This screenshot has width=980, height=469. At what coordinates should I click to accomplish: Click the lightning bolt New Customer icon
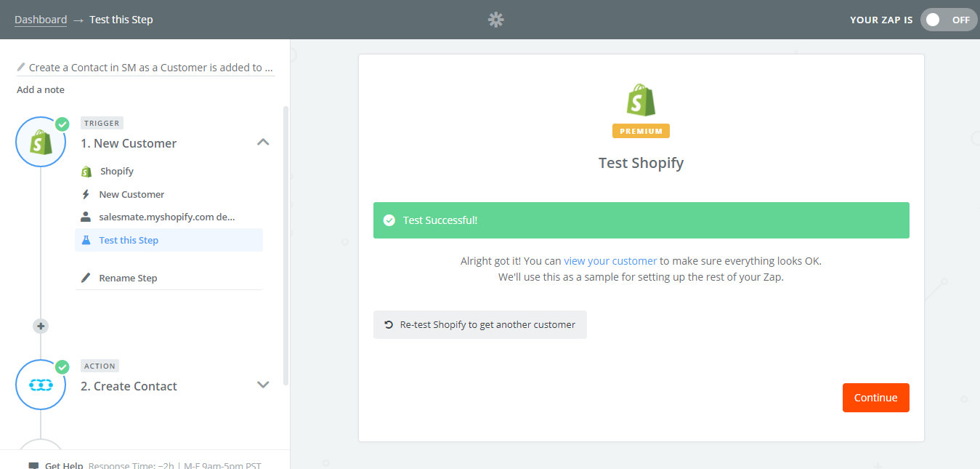(86, 194)
